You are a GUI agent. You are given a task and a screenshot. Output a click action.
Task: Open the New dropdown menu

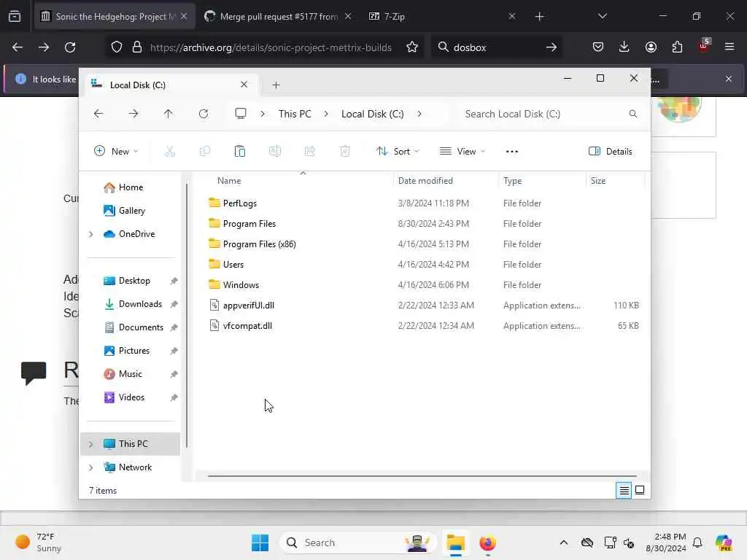[x=116, y=152]
